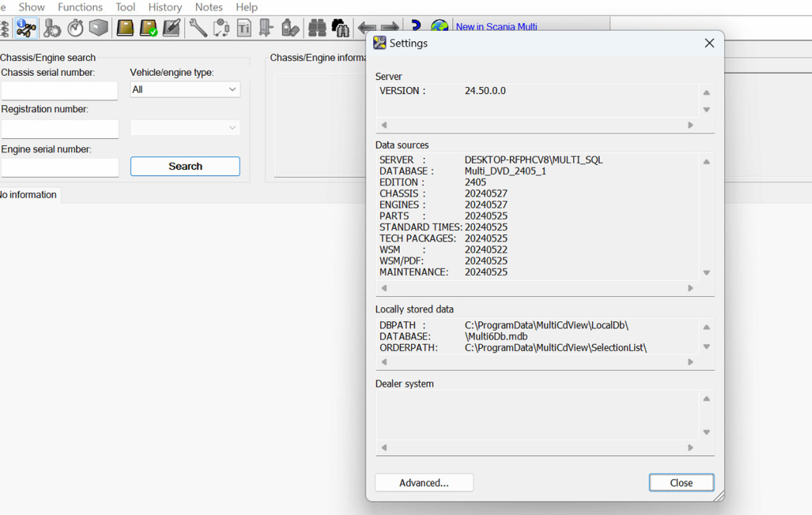Click Locally stored data scroll right arrow
The image size is (812, 515).
pos(691,362)
